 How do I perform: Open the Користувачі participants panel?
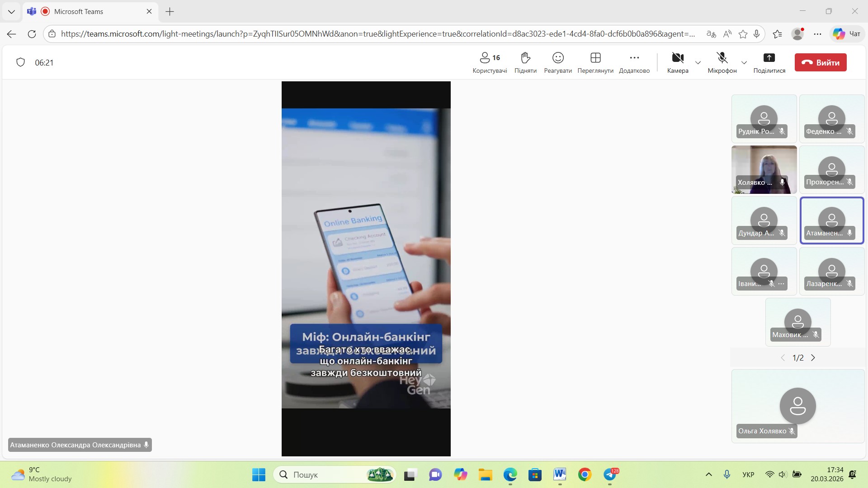click(489, 62)
